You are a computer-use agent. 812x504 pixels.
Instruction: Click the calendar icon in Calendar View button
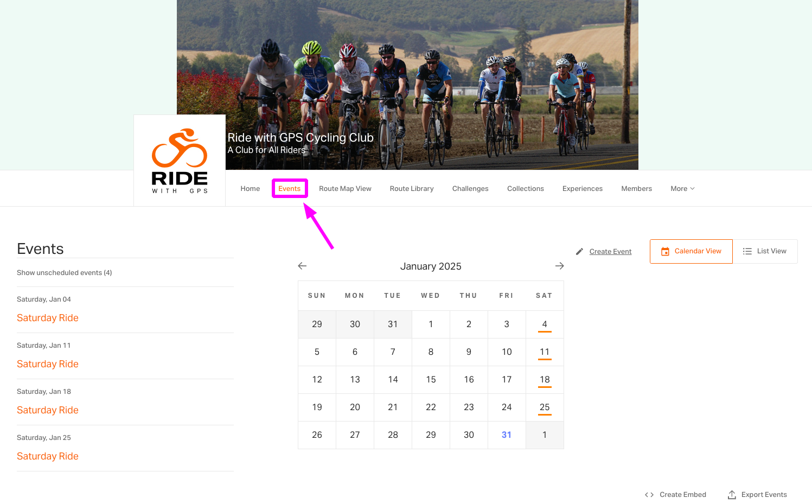coord(665,252)
